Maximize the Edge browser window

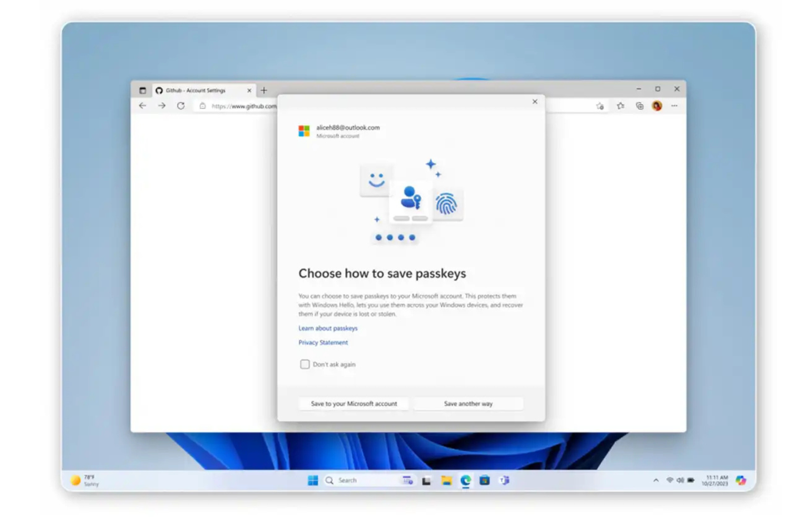pyautogui.click(x=658, y=89)
